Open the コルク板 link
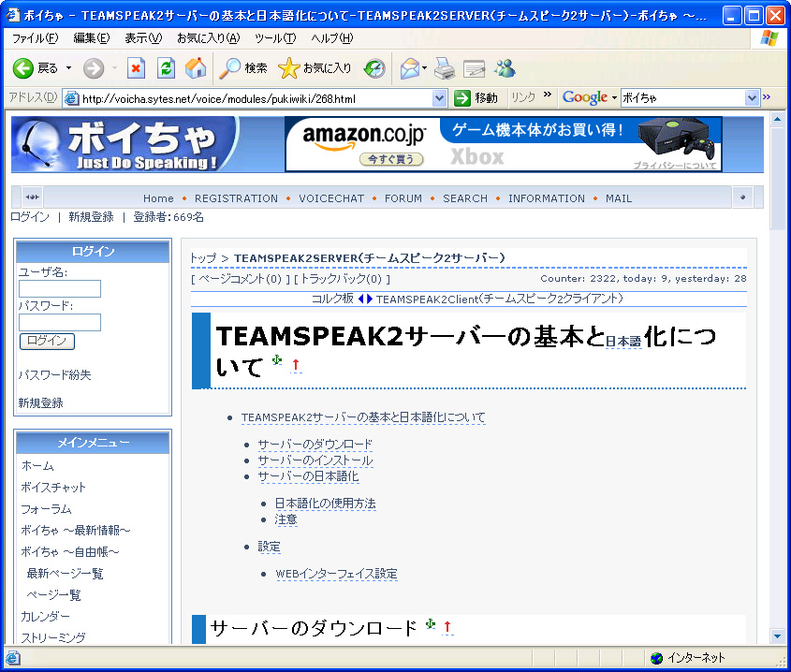 tap(332, 299)
